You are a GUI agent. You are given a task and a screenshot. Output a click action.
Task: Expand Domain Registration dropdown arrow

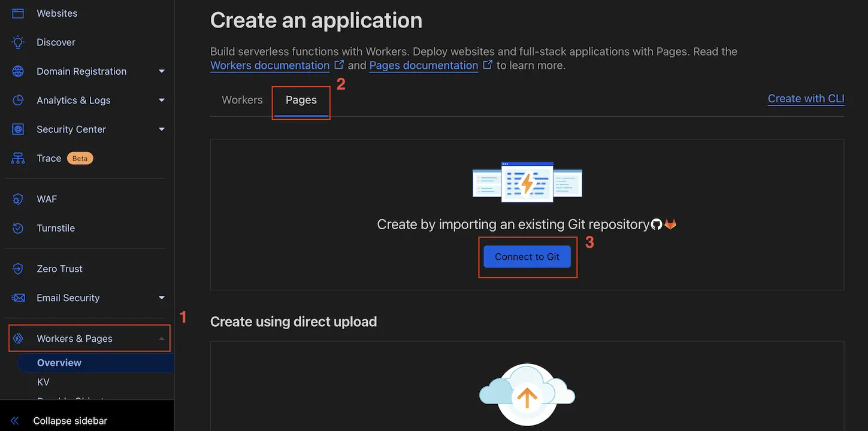[162, 71]
